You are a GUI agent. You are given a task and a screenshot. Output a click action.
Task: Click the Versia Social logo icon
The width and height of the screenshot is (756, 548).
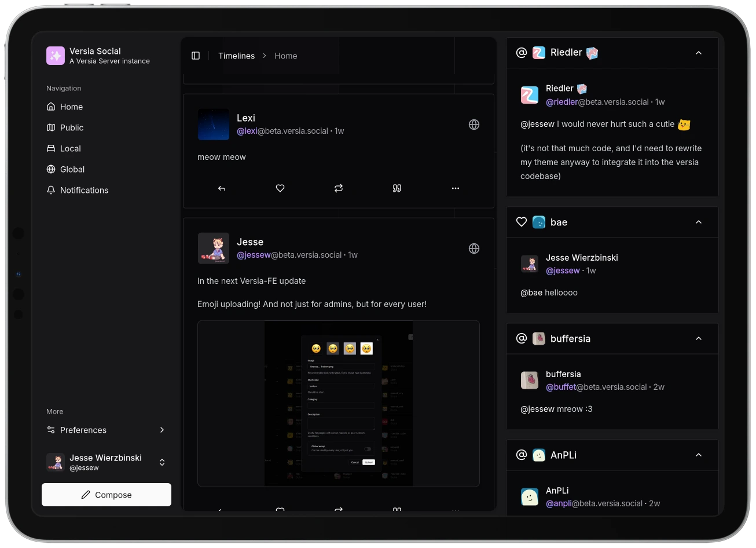pos(56,56)
